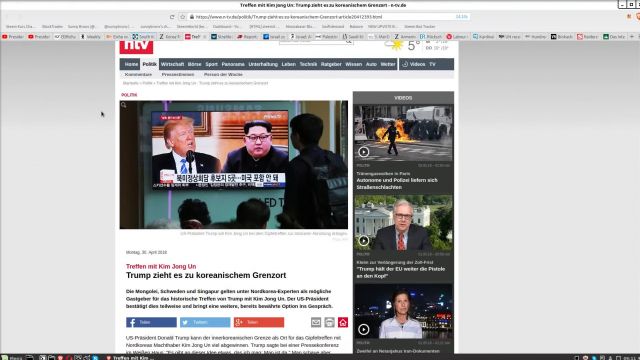Enlarge article photo via magnifier icon
Image resolution: width=640 pixels, height=360 pixels.
pyautogui.click(x=124, y=105)
